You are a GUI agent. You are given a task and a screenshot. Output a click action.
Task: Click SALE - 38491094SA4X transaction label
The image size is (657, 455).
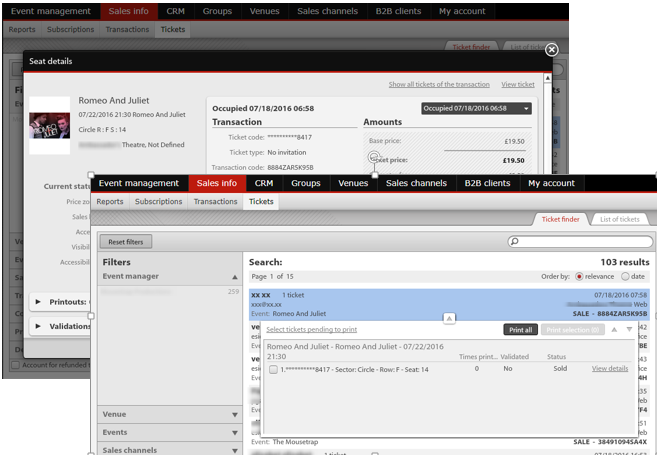point(610,442)
